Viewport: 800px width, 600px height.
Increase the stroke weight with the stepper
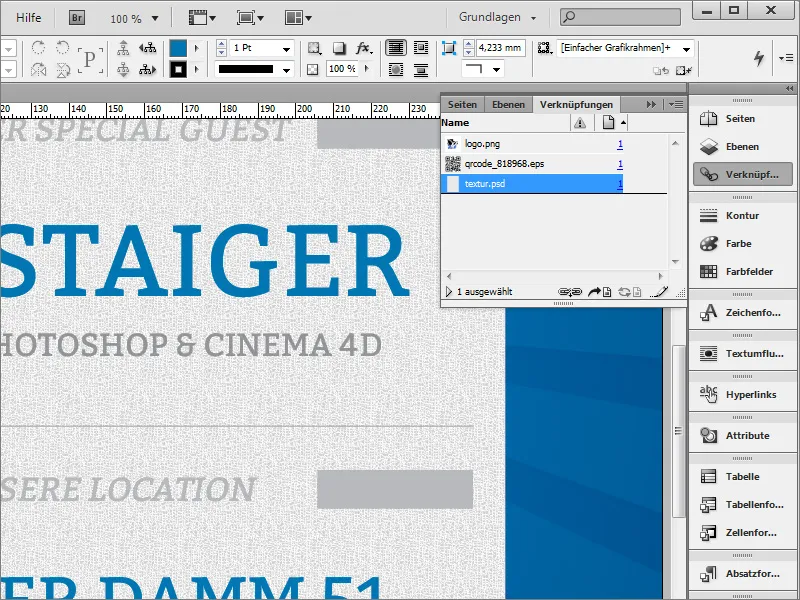point(221,44)
